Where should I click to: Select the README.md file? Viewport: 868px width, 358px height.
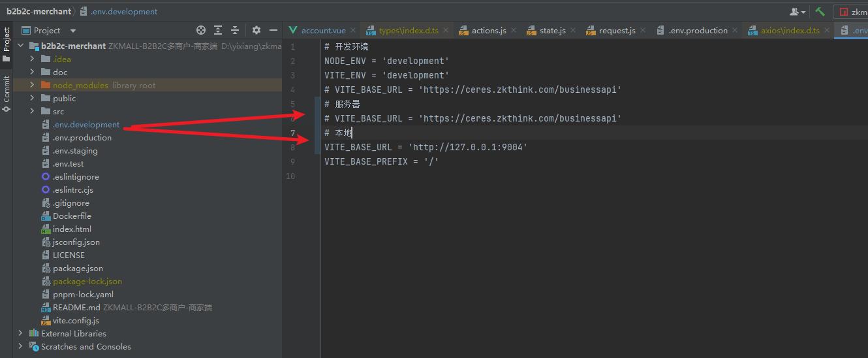point(76,307)
